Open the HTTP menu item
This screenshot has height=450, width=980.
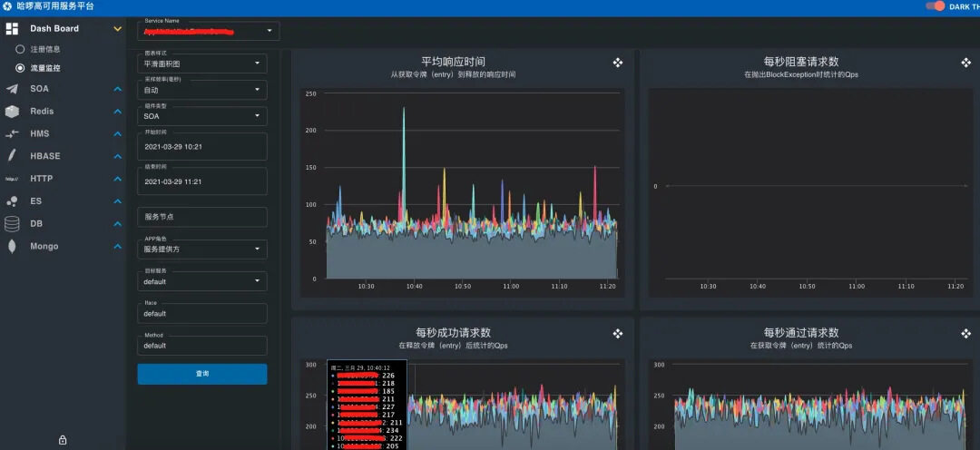point(63,179)
